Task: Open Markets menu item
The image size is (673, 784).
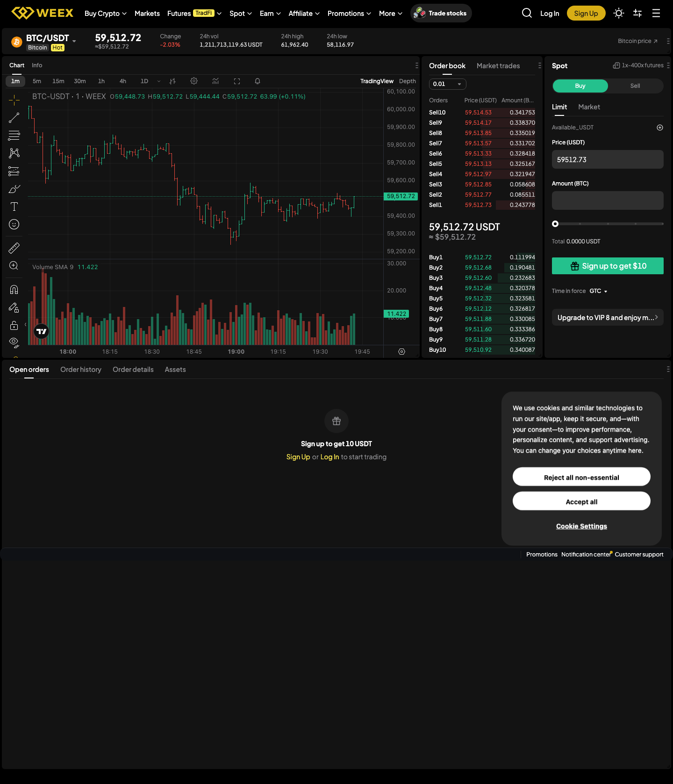Action: 147,14
